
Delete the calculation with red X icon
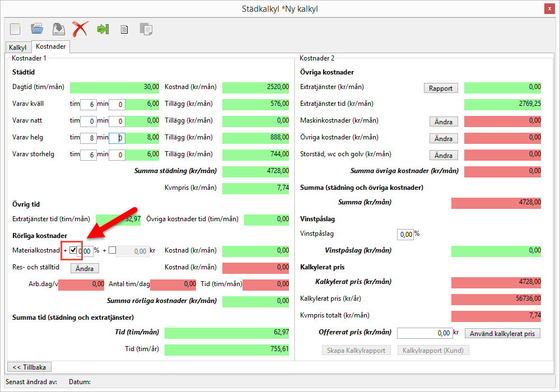point(80,29)
